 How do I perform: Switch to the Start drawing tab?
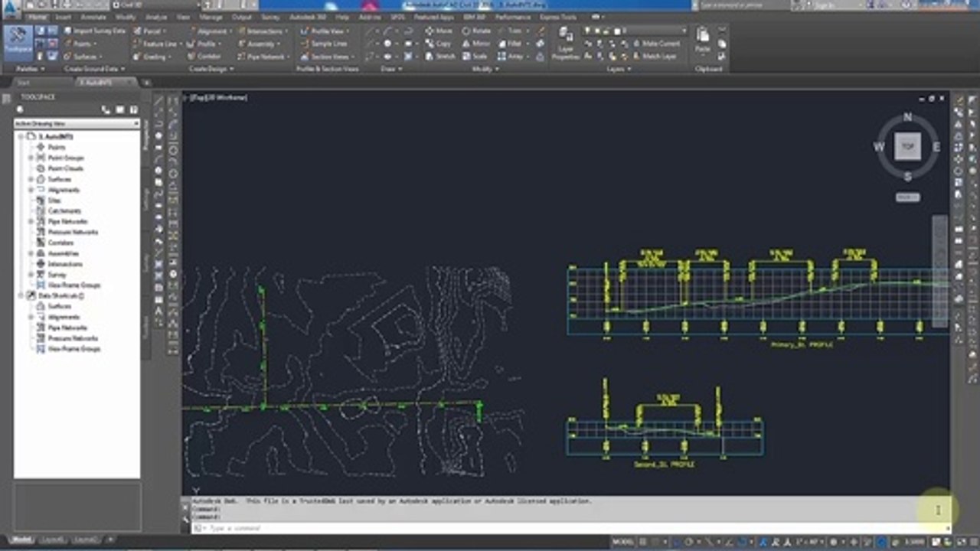coord(23,82)
